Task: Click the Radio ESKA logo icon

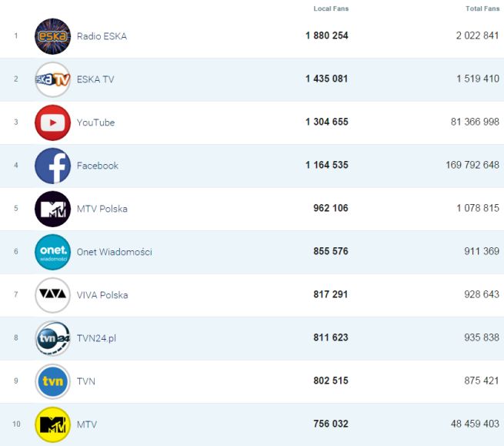Action: (x=52, y=36)
